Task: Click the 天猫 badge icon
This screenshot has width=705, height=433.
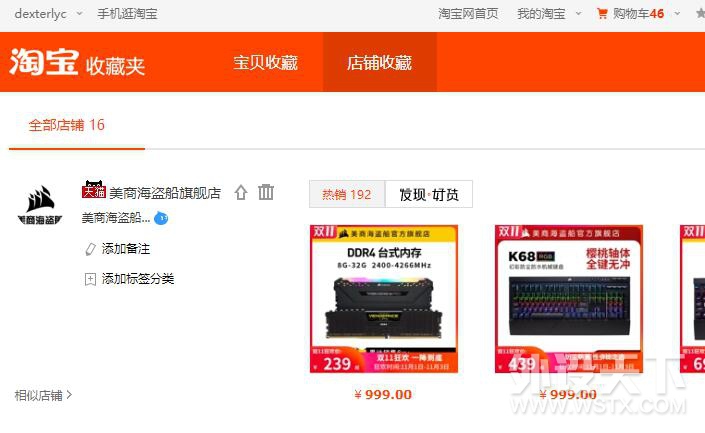Action: 94,190
